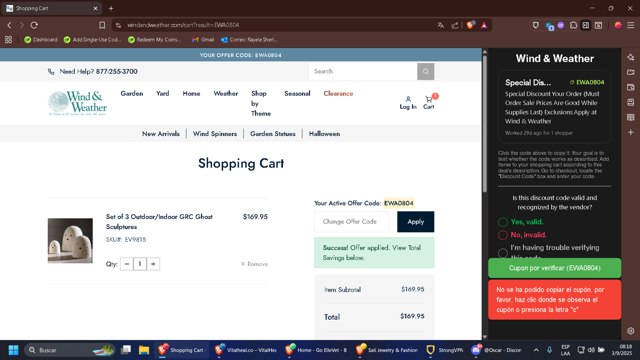Click the browser address bar URL

click(183, 25)
